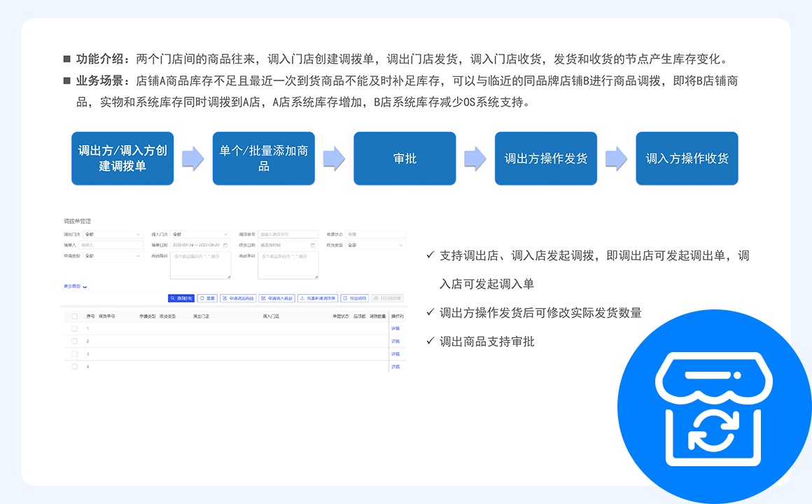812x504 pixels.
Task: Open calendar icon in 收货日期 field
Action: click(313, 245)
